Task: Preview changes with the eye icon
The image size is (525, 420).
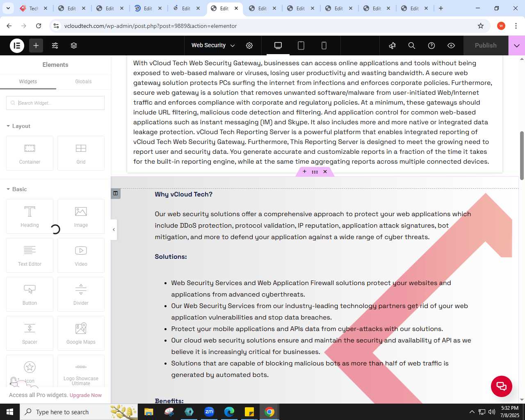Action: [451, 46]
